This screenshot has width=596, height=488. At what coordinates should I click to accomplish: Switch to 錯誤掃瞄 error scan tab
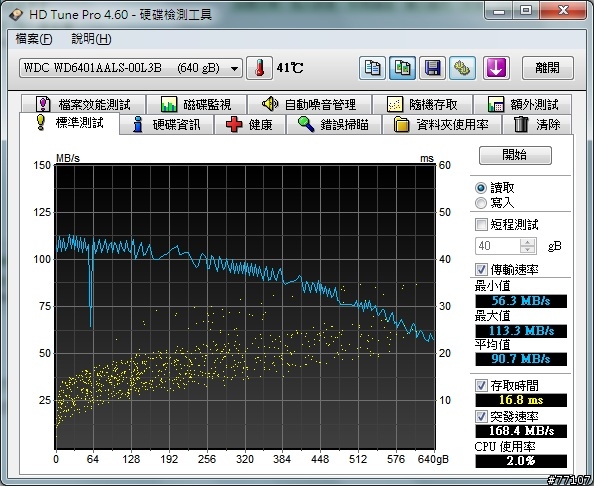tap(334, 125)
